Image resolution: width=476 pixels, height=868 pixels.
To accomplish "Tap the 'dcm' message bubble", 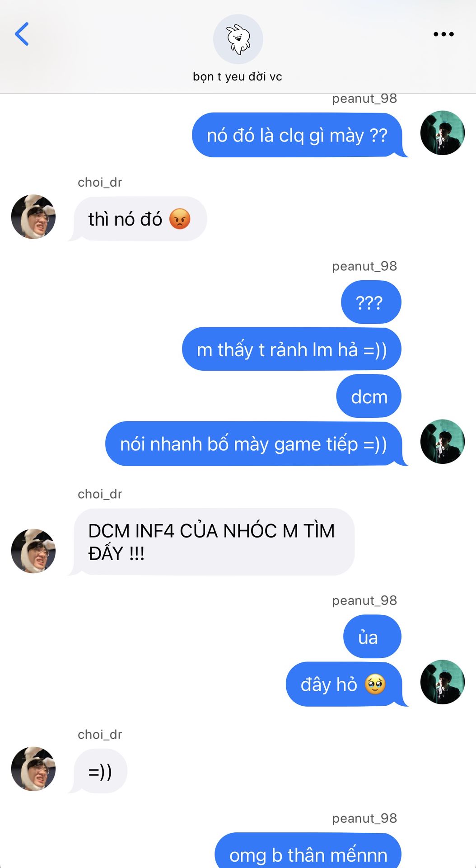I will [369, 396].
